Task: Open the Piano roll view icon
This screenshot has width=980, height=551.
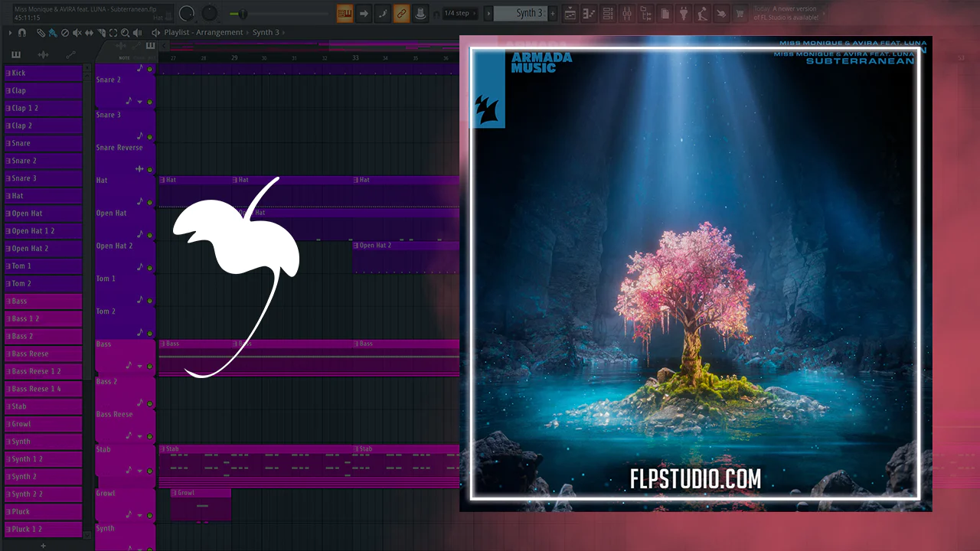Action: click(590, 13)
